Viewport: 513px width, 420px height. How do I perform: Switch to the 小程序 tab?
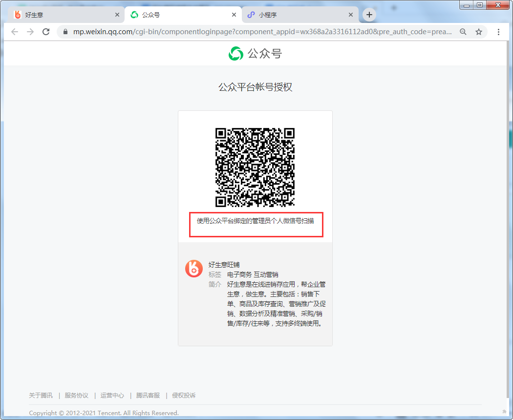[299, 15]
